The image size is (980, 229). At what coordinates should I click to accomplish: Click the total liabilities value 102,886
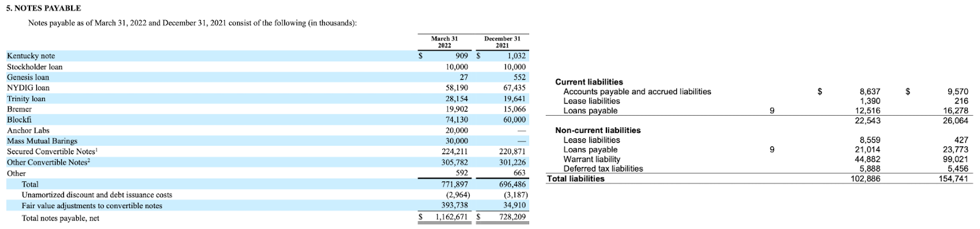(x=865, y=179)
